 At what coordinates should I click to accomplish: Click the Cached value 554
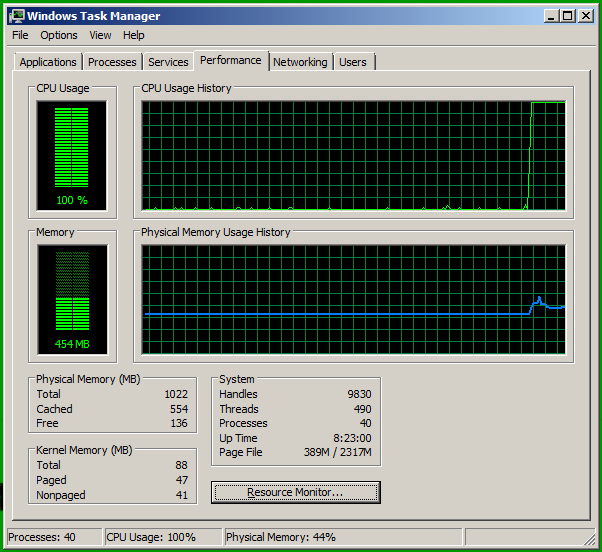point(179,409)
